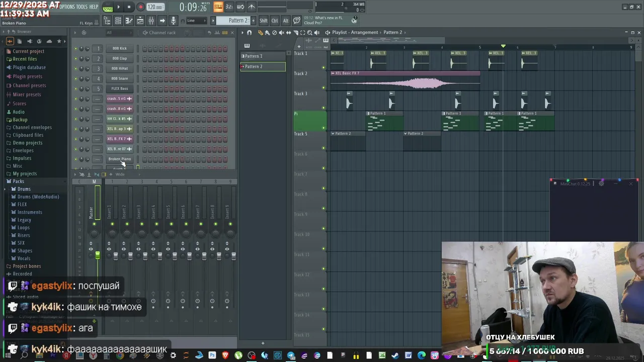Open Telegram from the taskbar
Viewport: 644px width, 362px height.
[x=291, y=355]
